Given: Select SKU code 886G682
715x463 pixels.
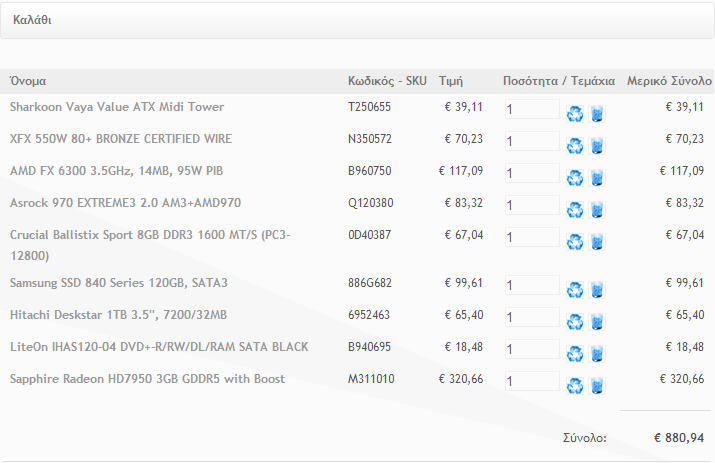Looking at the screenshot, I should (370, 283).
